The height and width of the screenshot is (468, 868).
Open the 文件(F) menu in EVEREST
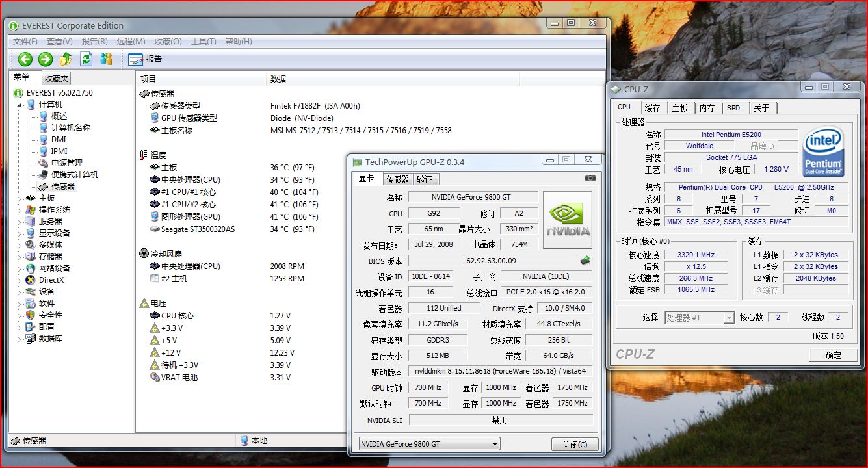[25, 42]
